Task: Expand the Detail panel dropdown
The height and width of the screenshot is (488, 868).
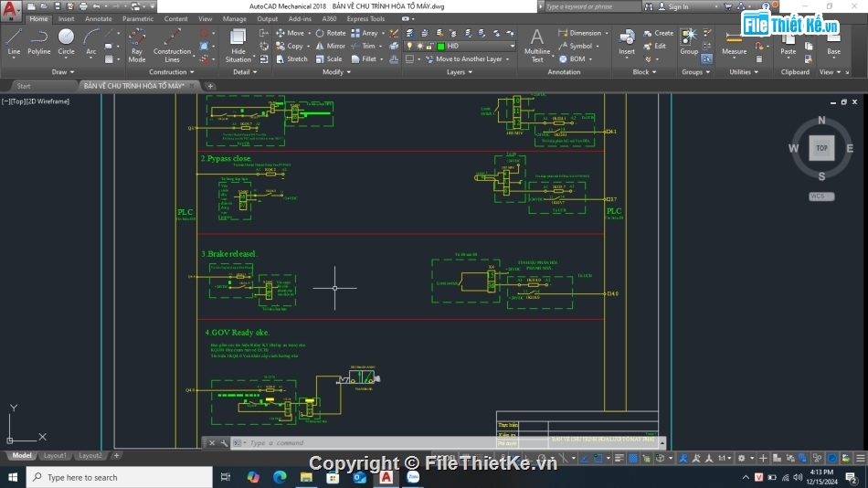Action: (245, 72)
